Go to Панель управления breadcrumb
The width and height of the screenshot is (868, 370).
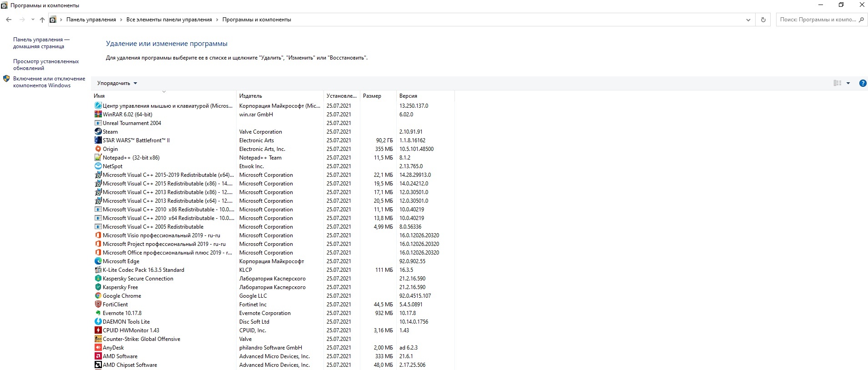tap(91, 20)
